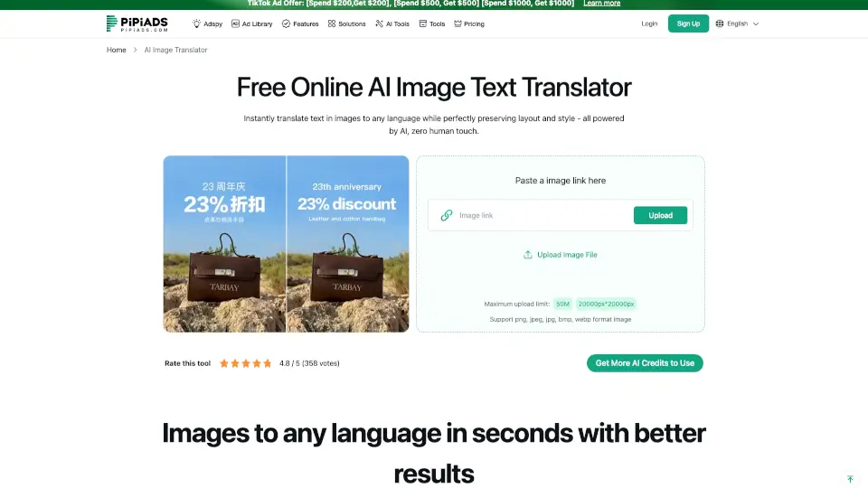Click the green Upload button
This screenshot has width=868, height=488.
tap(660, 215)
